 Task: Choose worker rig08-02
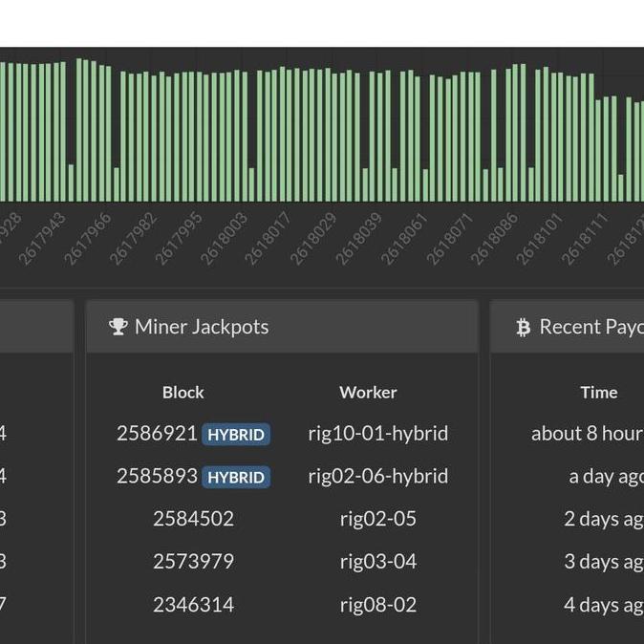coord(377,605)
